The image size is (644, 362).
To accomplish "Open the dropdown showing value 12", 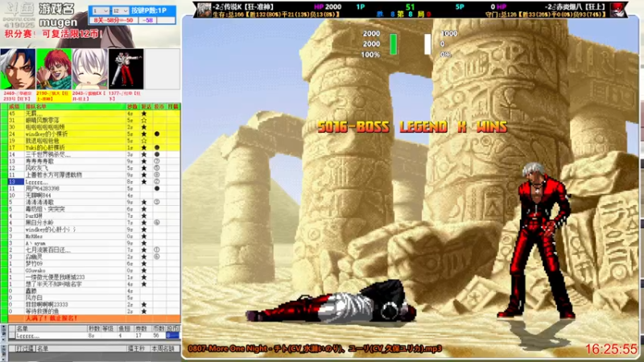I will click(120, 10).
